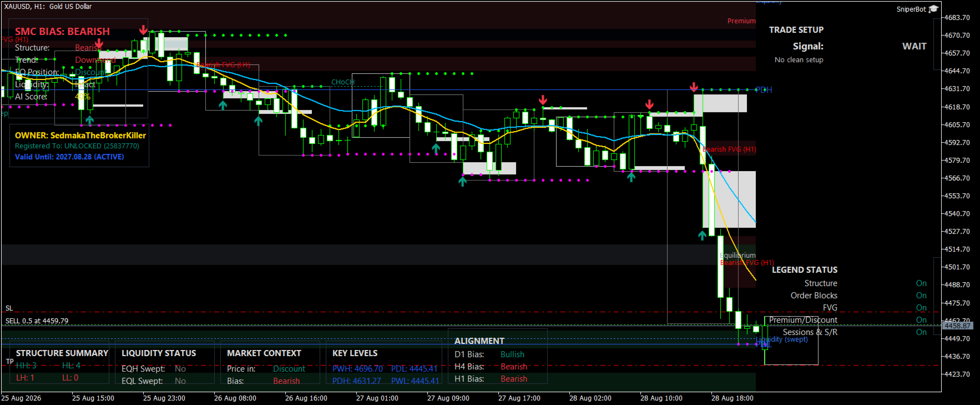
Task: Click the LL: 0 count
Action: click(70, 378)
